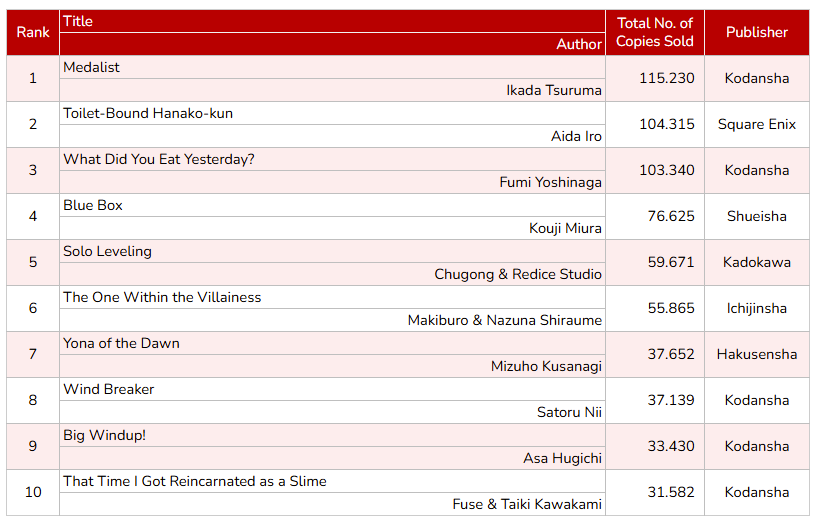Click publisher Kadokawa
The image size is (817, 523).
coord(757,262)
